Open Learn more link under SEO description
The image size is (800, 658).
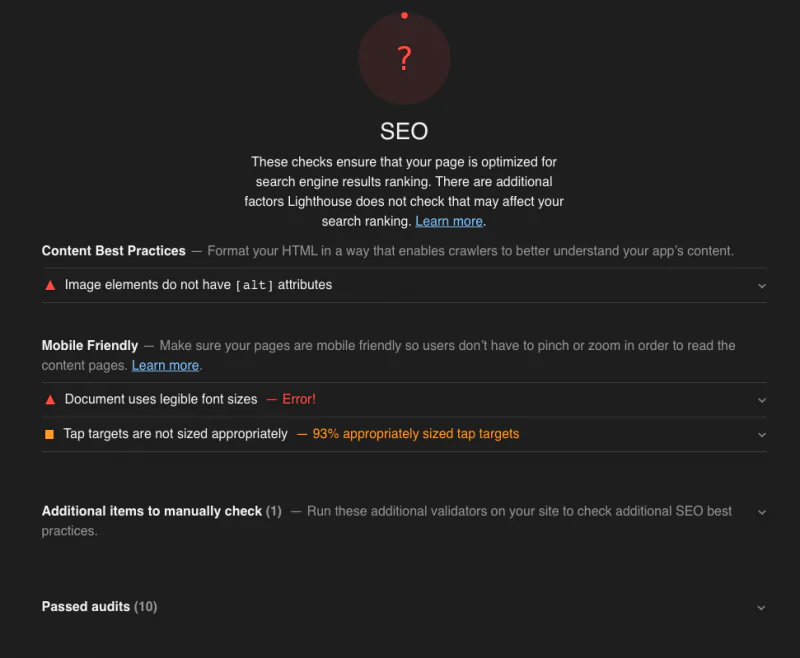click(x=449, y=221)
